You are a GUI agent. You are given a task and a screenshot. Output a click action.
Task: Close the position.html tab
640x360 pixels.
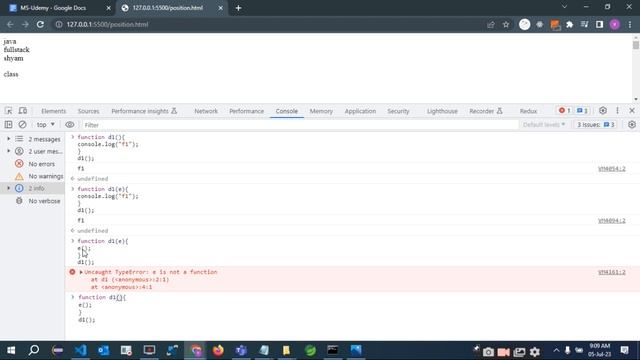tap(220, 8)
